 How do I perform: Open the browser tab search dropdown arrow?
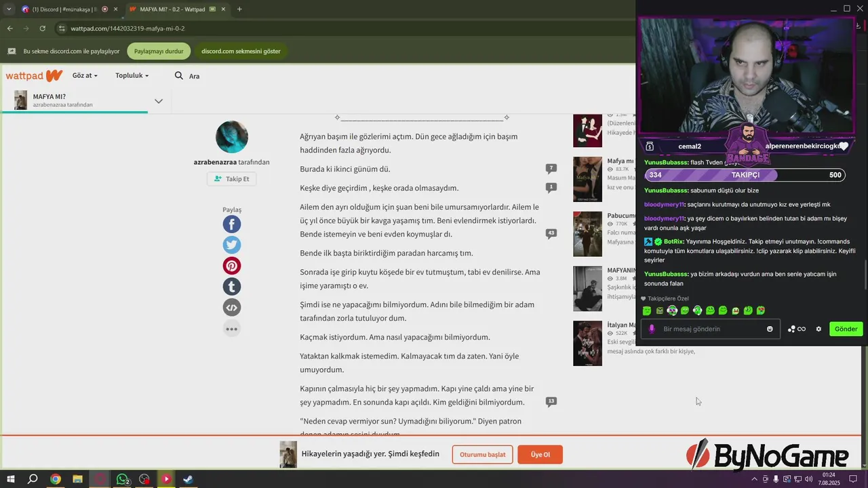click(8, 9)
